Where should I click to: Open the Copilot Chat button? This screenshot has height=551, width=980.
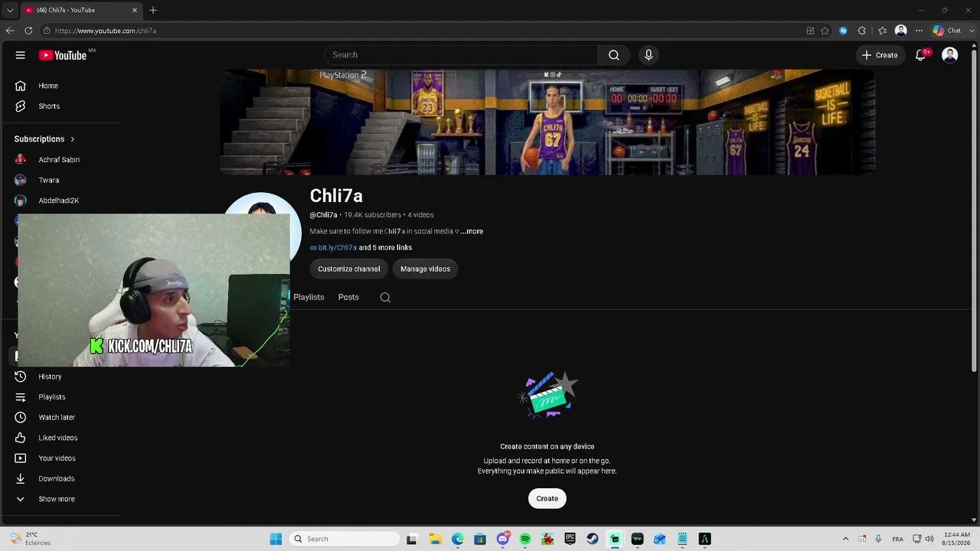[x=946, y=31]
